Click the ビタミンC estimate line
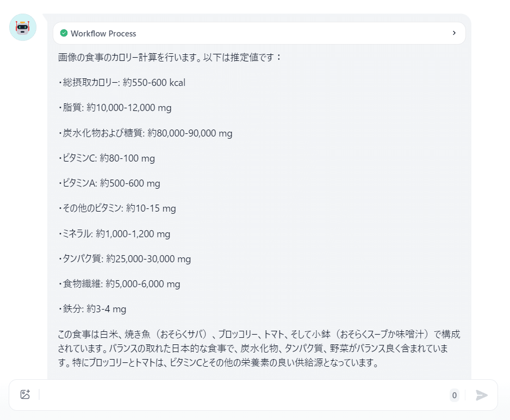This screenshot has width=510, height=420. 107,158
